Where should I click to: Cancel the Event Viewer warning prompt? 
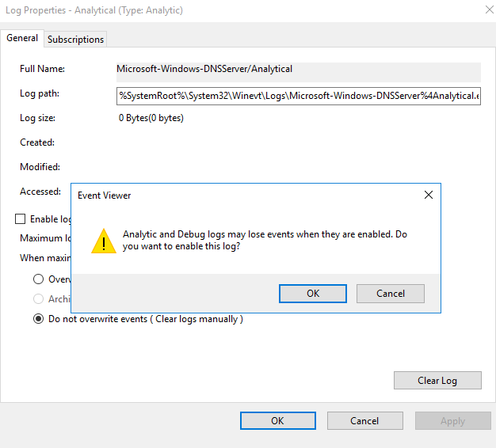(x=391, y=294)
